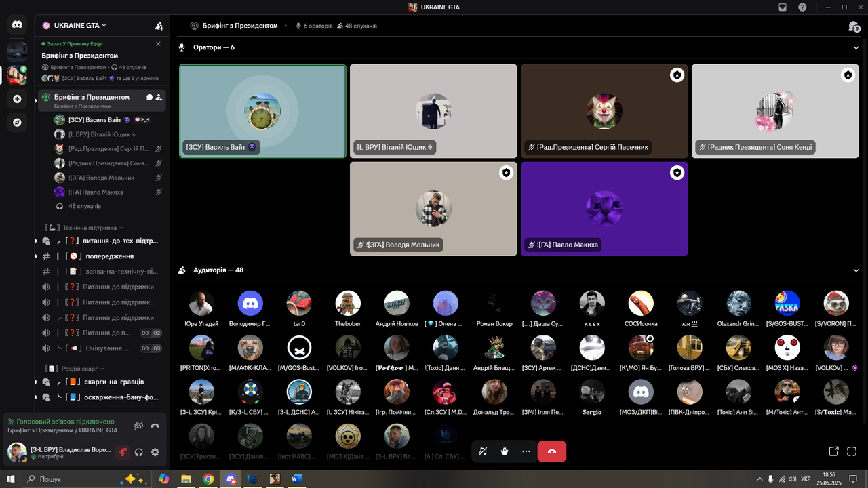Collapse the Оратори — 6 section

pyautogui.click(x=856, y=47)
